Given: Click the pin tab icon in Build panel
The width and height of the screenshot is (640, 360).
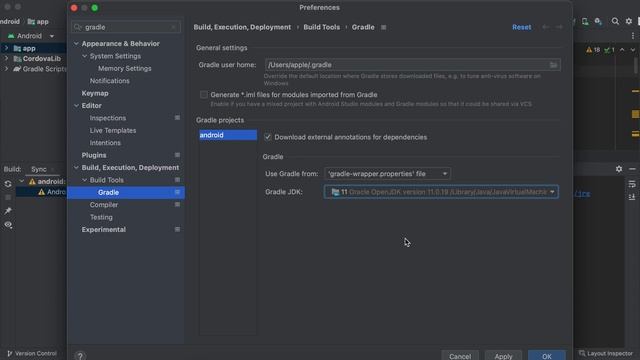Looking at the screenshot, I should point(8,211).
